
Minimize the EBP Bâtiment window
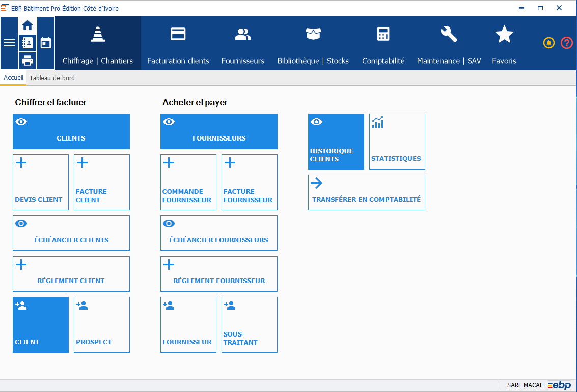(521, 8)
